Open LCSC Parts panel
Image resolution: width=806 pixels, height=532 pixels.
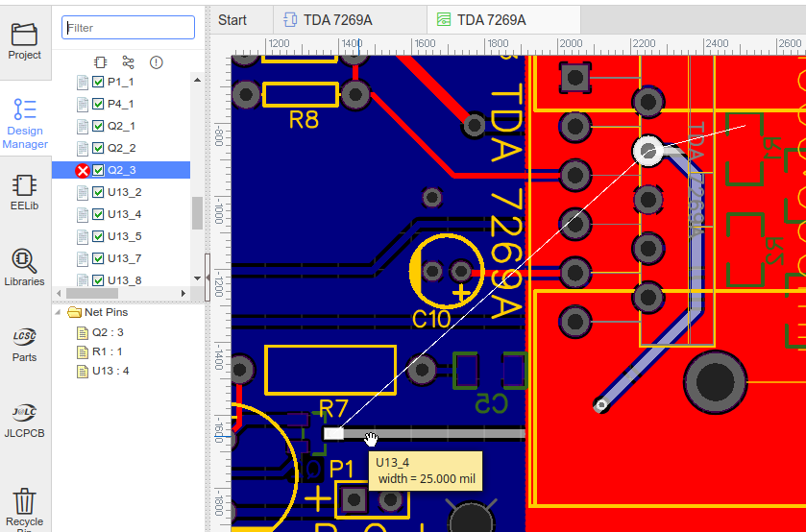click(25, 343)
